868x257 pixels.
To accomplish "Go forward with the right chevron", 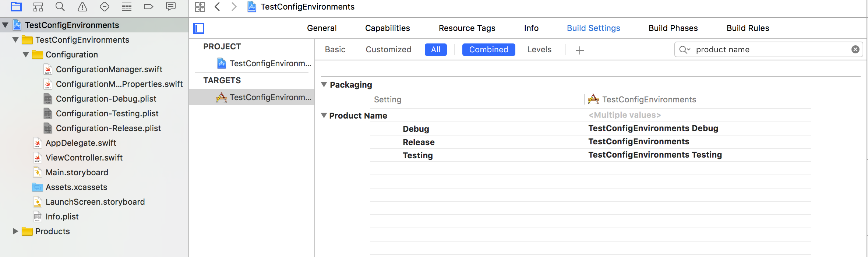I will click(234, 7).
